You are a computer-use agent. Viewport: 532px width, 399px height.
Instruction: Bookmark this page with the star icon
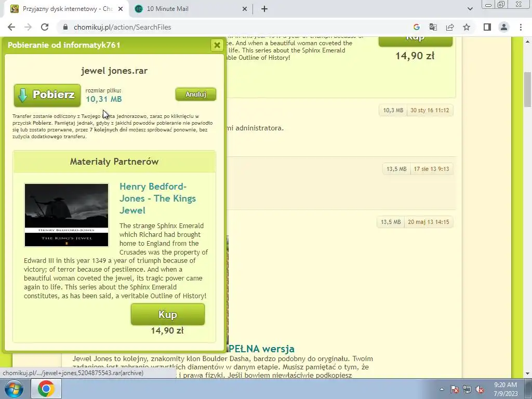467,27
